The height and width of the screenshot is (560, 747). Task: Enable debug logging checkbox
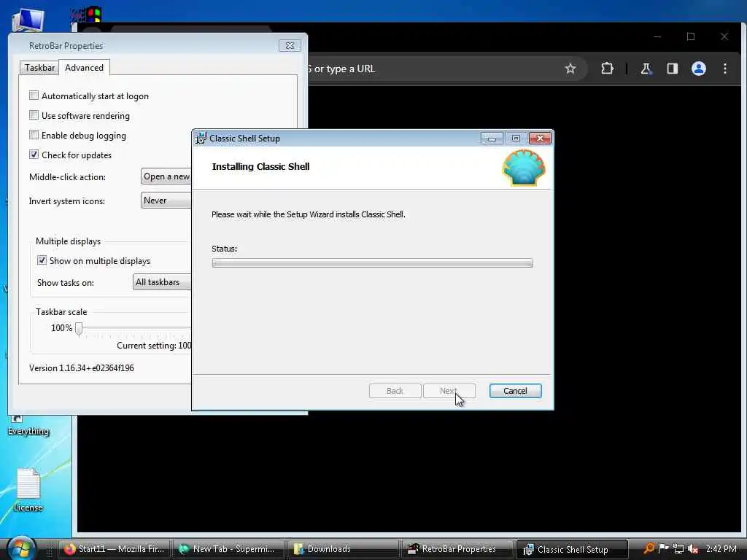click(34, 135)
